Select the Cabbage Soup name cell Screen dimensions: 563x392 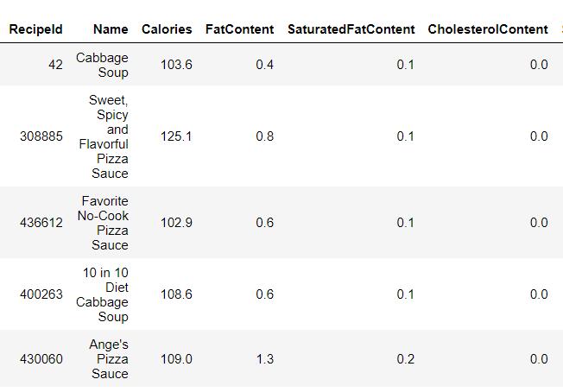click(102, 65)
